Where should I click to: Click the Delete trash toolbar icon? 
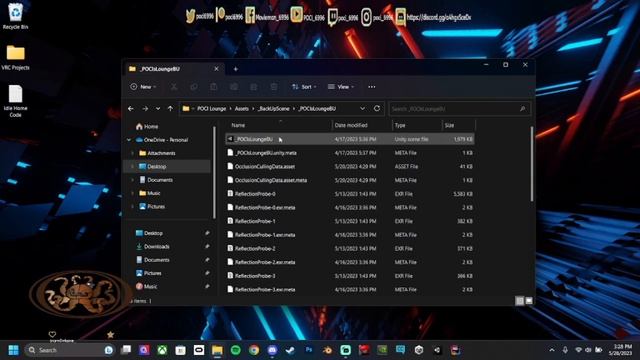click(274, 87)
